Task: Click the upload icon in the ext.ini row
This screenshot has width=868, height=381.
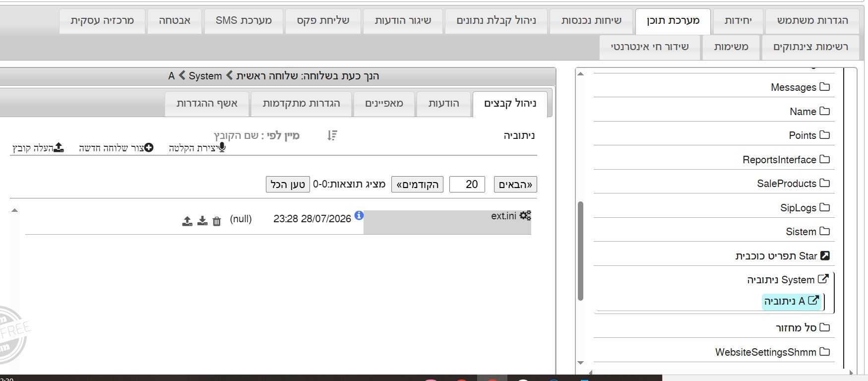Action: tap(187, 221)
